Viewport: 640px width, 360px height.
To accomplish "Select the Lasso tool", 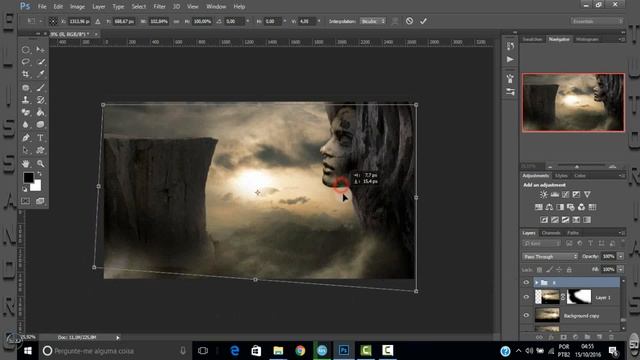I will (x=26, y=62).
